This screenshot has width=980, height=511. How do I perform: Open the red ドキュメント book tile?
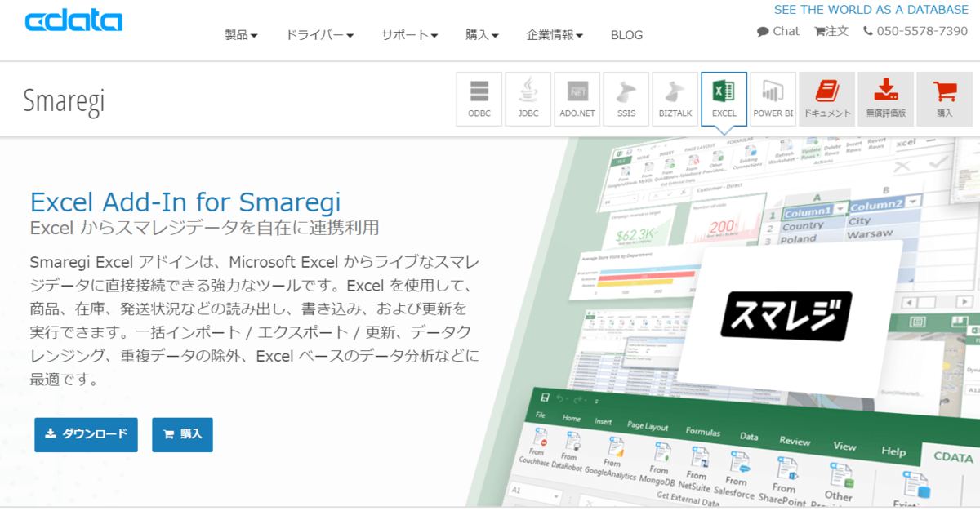click(x=827, y=100)
